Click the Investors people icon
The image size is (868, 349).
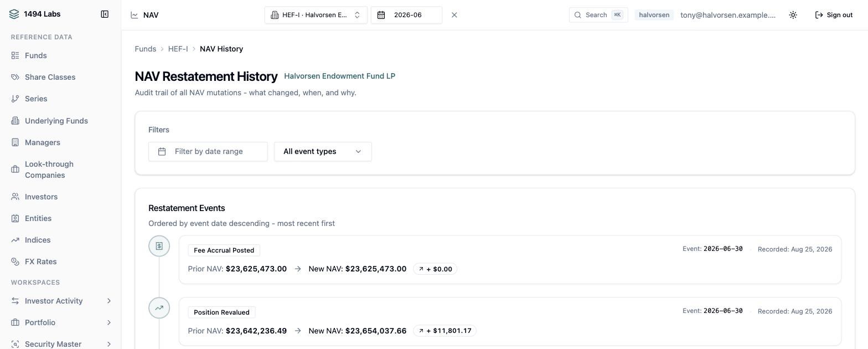[x=15, y=197]
